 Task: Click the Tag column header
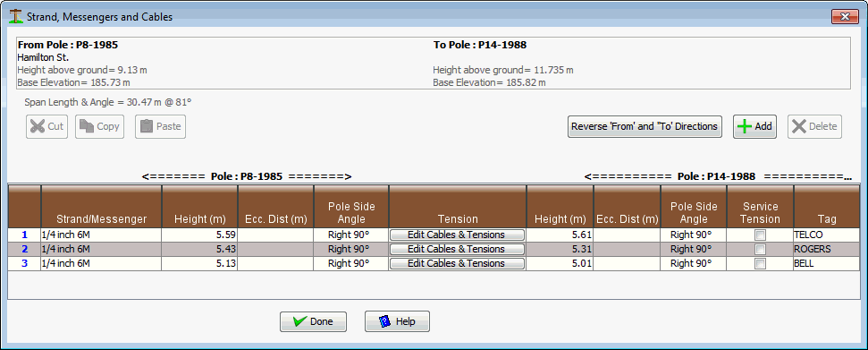coord(827,207)
